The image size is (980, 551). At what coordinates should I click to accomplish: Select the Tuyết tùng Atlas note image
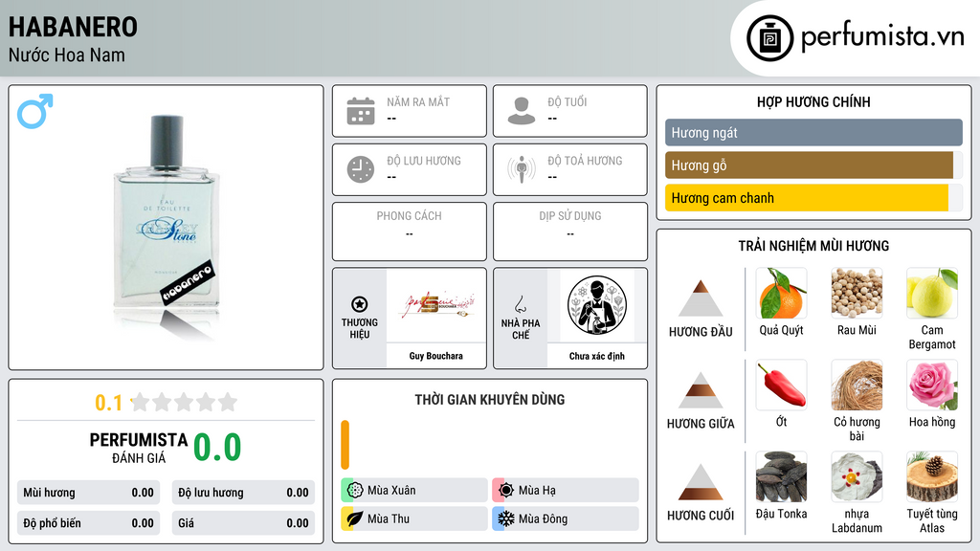coord(932,477)
